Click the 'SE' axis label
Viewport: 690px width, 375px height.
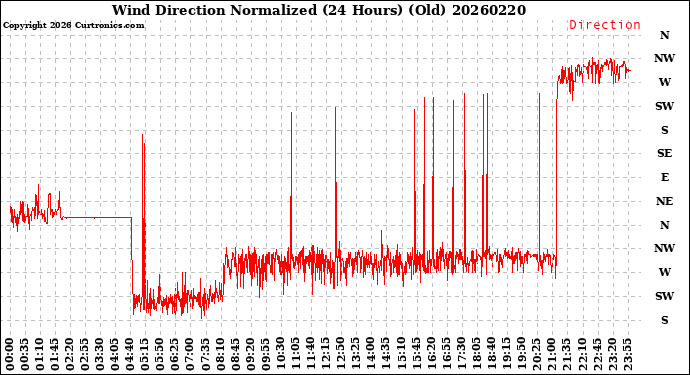664,153
